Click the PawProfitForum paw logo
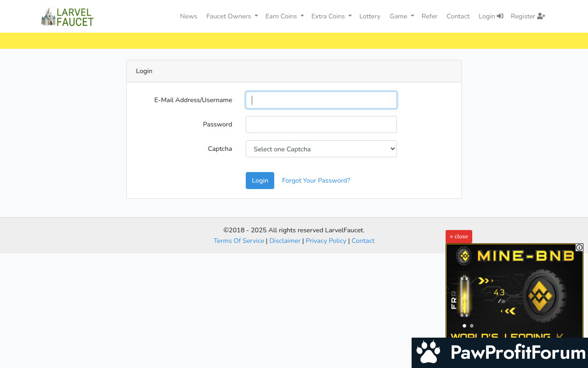This screenshot has height=368, width=588. coord(428,353)
